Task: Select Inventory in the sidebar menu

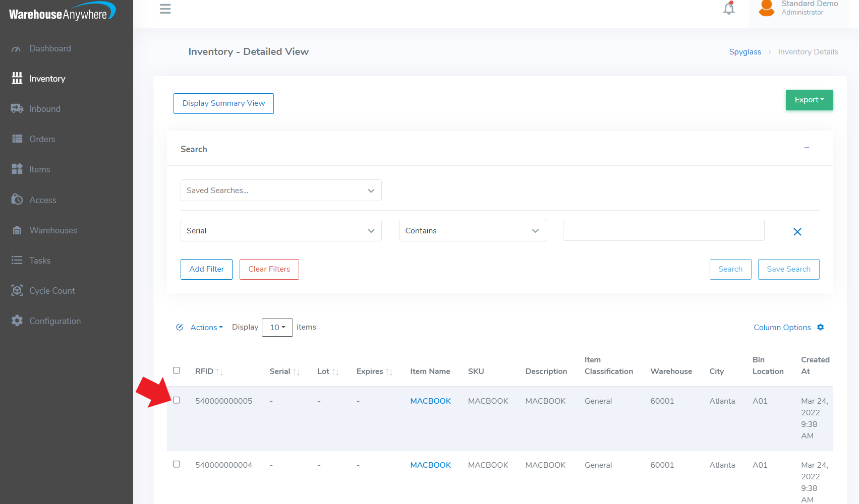Action: [x=17, y=78]
